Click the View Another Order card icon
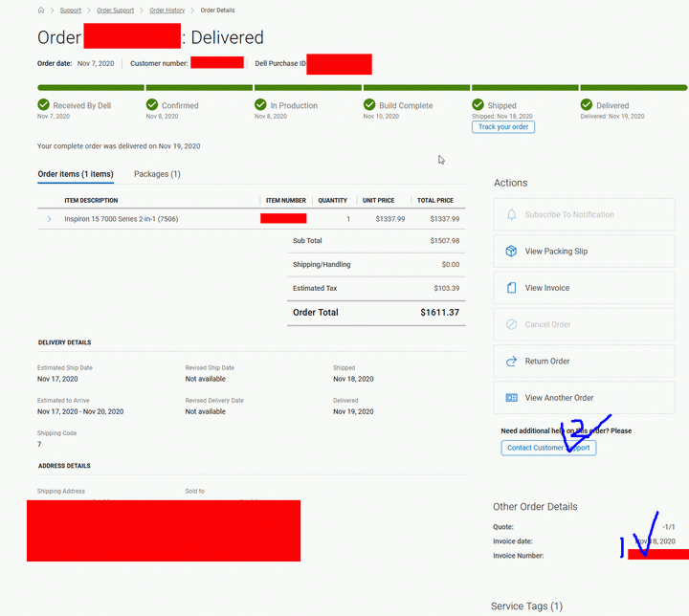 click(511, 398)
